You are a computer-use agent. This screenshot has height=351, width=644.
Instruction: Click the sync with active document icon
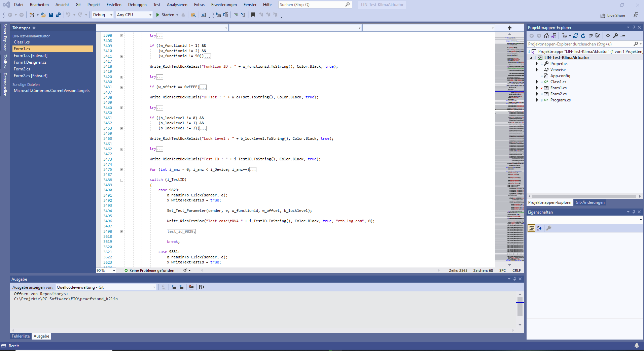pos(576,36)
